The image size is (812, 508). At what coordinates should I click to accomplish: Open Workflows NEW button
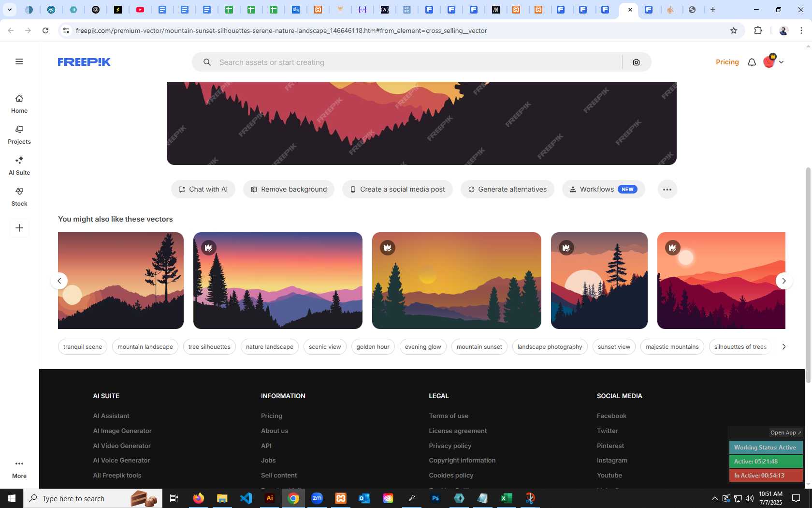click(x=603, y=189)
